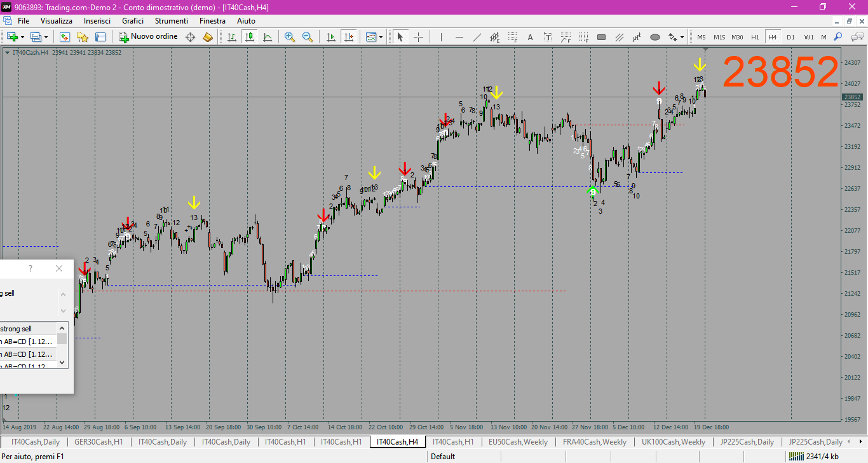
Task: Switch to EU50Cash,Weekly chart tab
Action: point(518,442)
